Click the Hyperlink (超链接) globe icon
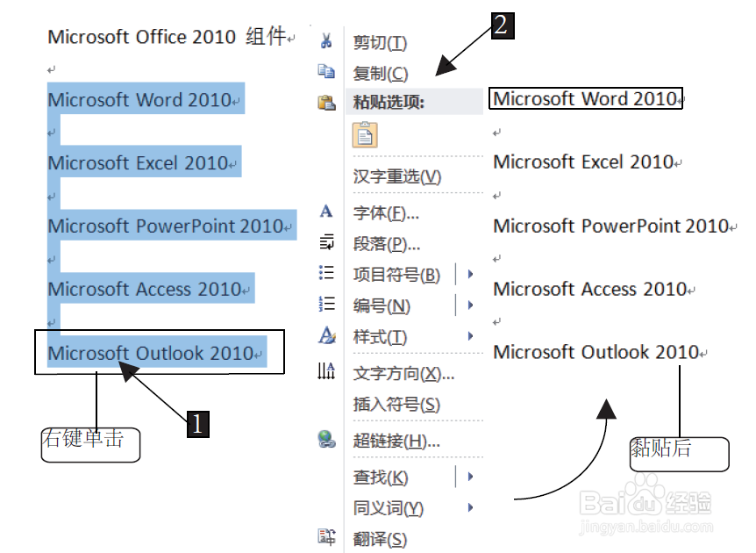Viewport: 756px width, 553px height. click(x=325, y=441)
